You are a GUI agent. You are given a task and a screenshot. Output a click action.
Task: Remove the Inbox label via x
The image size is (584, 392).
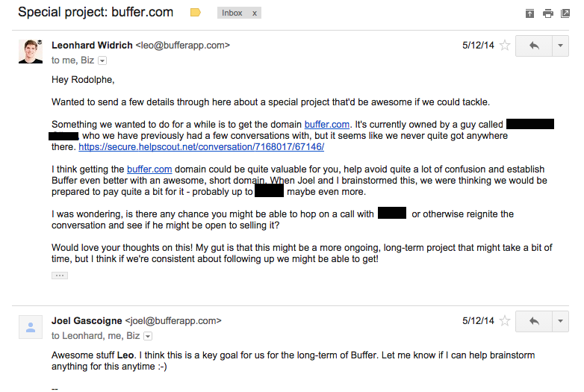[x=255, y=13]
